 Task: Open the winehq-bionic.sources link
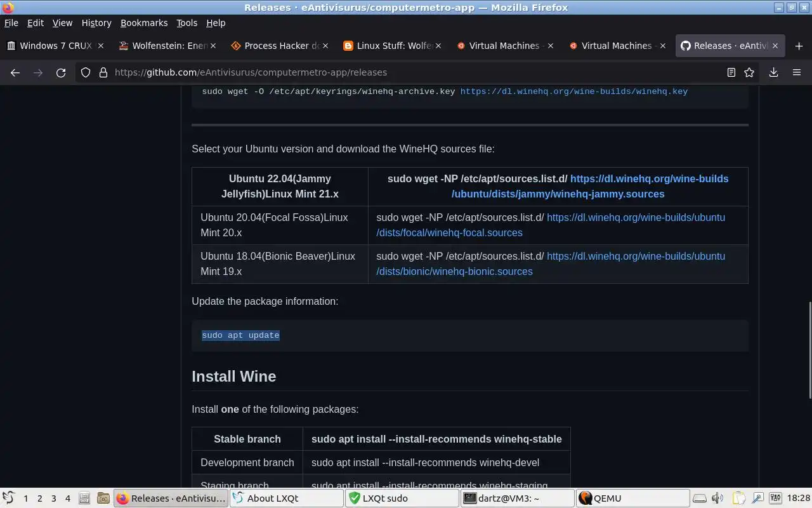click(551, 264)
